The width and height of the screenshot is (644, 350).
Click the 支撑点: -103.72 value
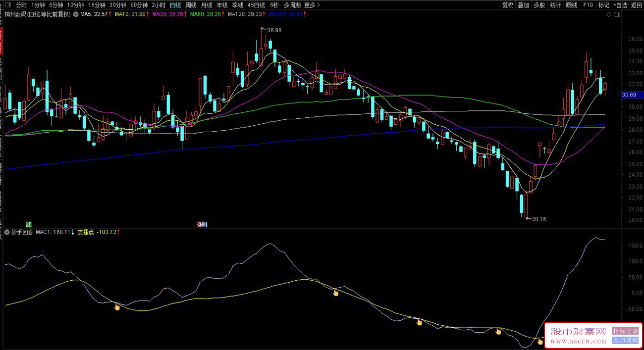98,232
